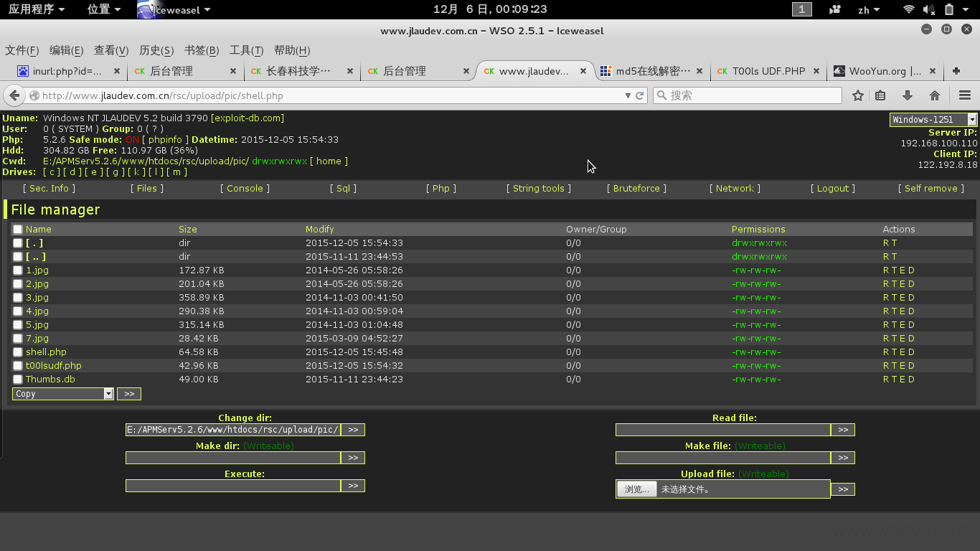Sort the file list by Size header
Image resolution: width=980 pixels, height=551 pixels.
[x=188, y=230]
